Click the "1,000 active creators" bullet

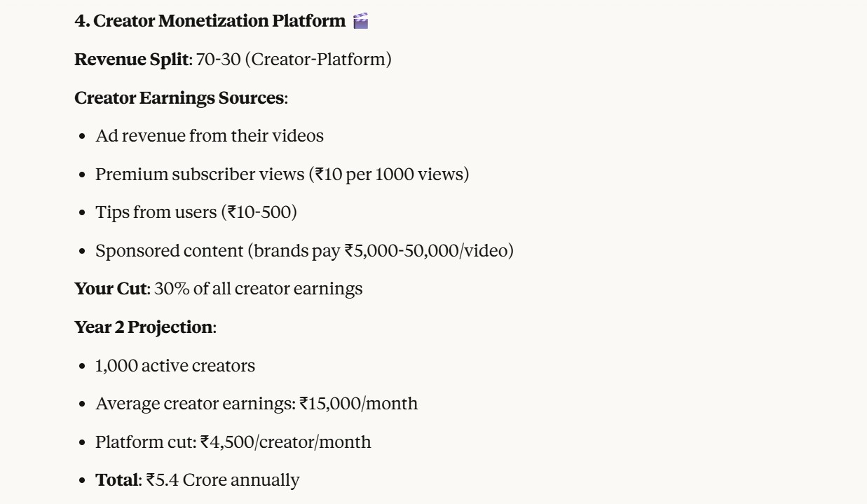click(x=175, y=366)
